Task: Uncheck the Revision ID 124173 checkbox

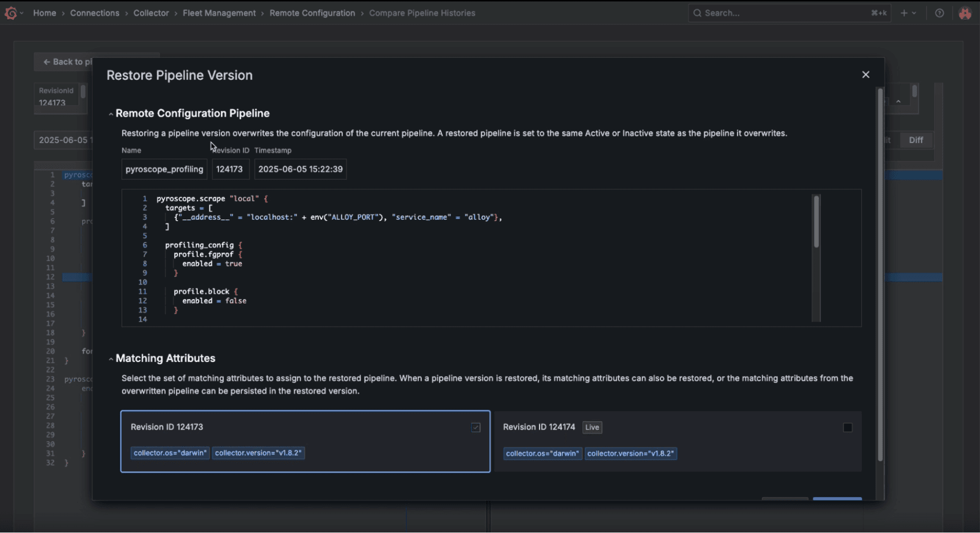Action: (475, 428)
